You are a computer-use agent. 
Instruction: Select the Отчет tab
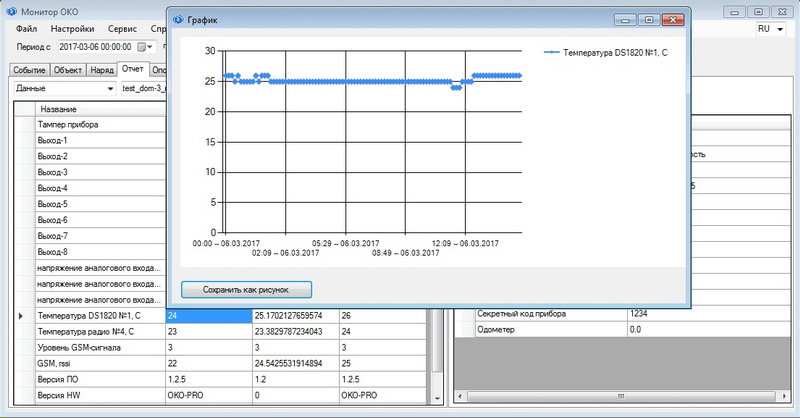[133, 69]
